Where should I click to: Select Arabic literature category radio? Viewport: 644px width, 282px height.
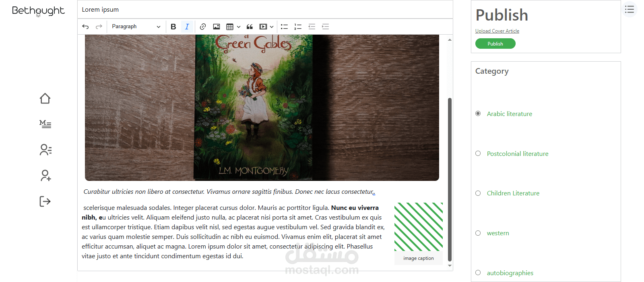click(478, 114)
